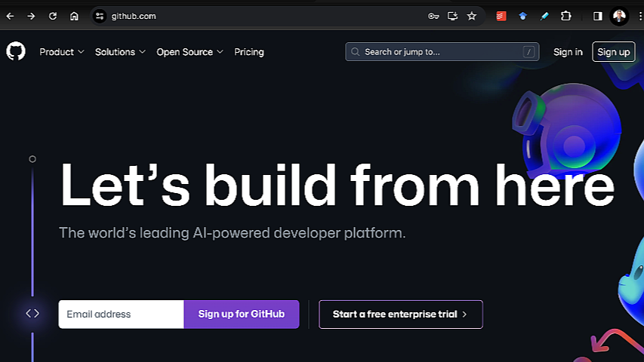Focus the Email address field
This screenshot has height=362, width=644.
(x=121, y=314)
